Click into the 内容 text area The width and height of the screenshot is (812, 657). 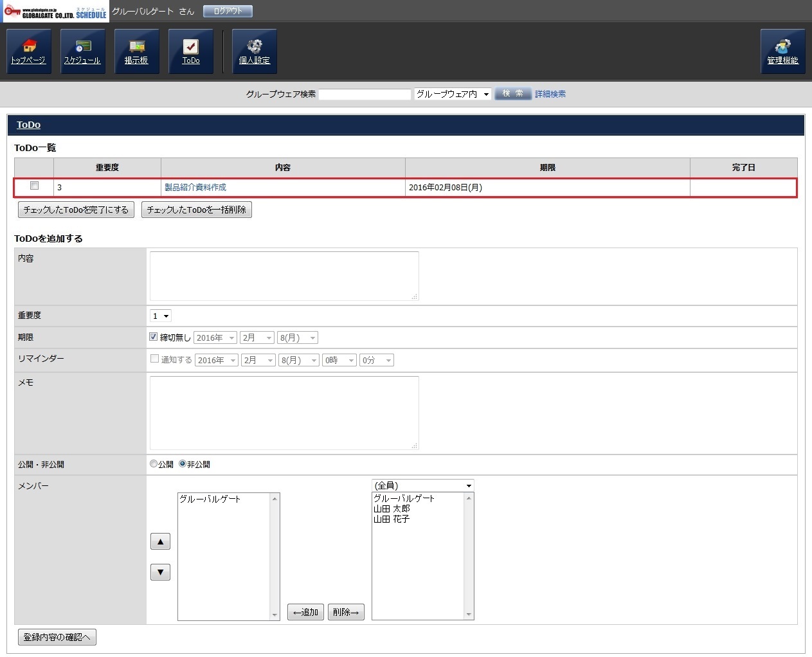point(284,276)
